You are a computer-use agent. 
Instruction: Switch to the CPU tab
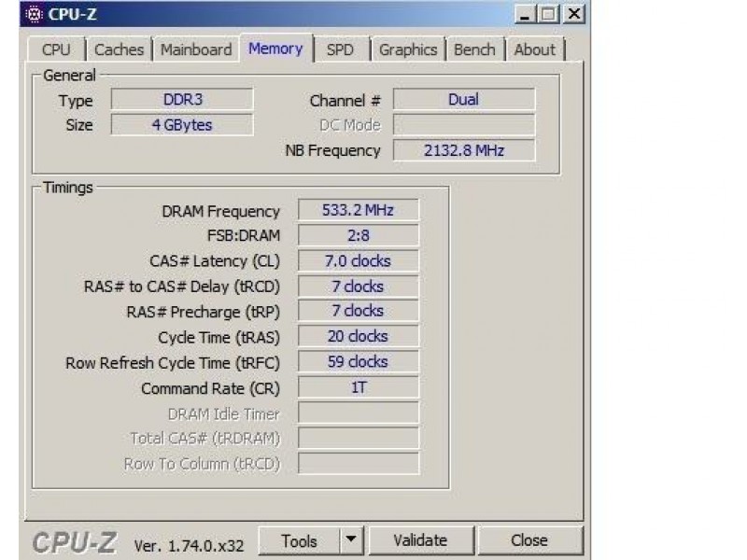[56, 49]
